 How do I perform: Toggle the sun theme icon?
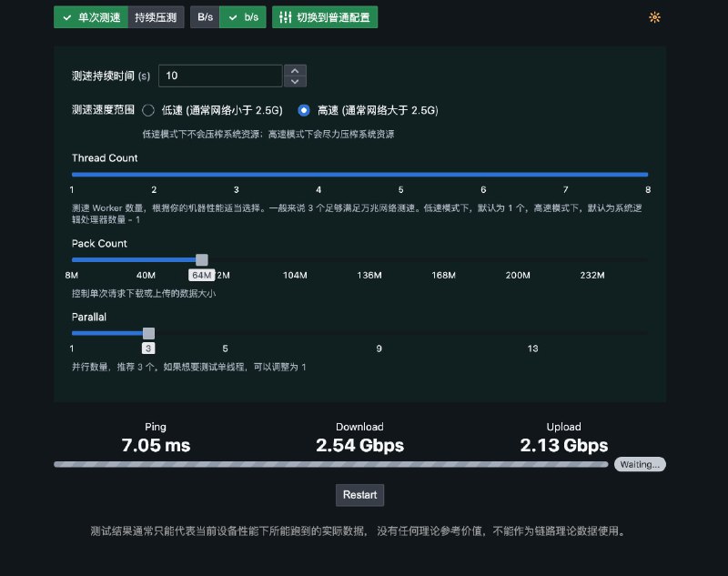click(x=654, y=17)
